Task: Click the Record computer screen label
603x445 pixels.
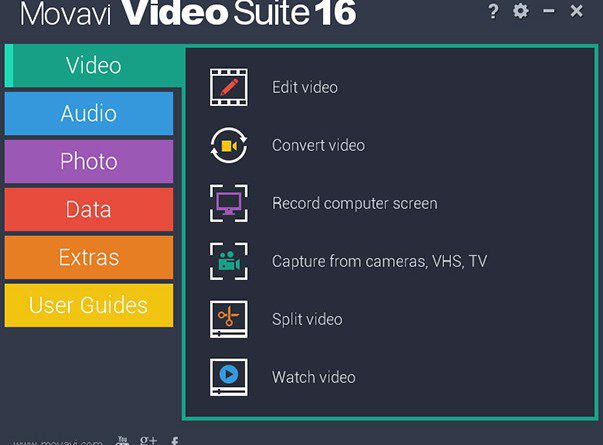Action: pyautogui.click(x=355, y=203)
